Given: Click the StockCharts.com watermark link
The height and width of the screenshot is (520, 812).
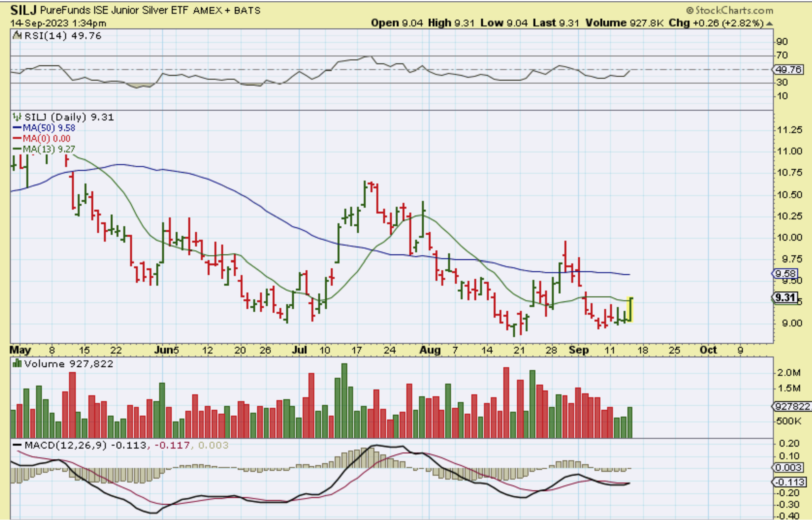Looking at the screenshot, I should pos(734,11).
